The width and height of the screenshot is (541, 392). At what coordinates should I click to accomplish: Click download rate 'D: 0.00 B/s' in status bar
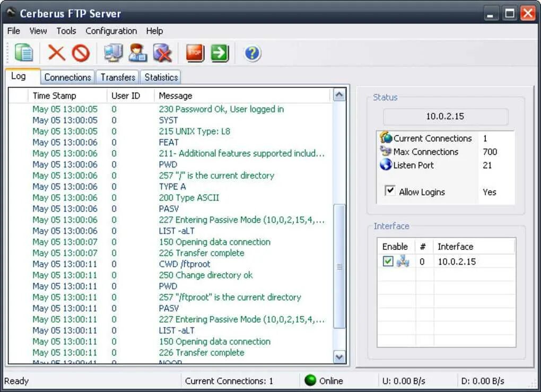(x=483, y=381)
